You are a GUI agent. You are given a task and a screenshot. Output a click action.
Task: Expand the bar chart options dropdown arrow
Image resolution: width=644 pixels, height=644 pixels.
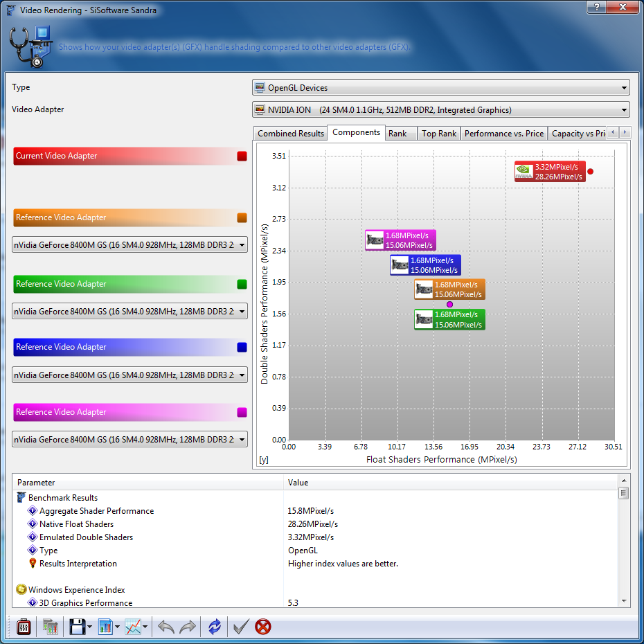coord(118,627)
